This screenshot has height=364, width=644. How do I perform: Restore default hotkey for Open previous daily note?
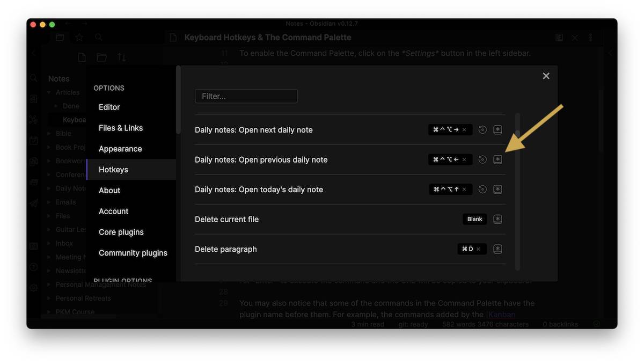(482, 159)
